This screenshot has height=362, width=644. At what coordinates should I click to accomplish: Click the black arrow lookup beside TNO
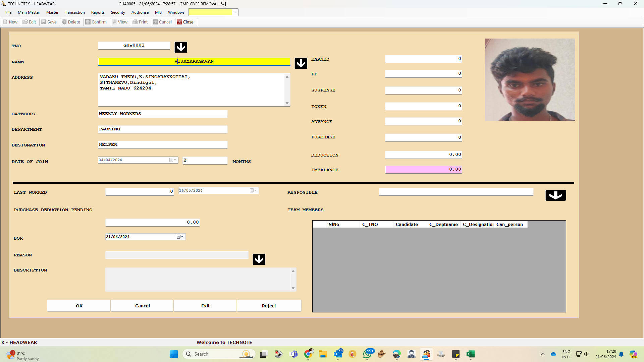coord(181,47)
